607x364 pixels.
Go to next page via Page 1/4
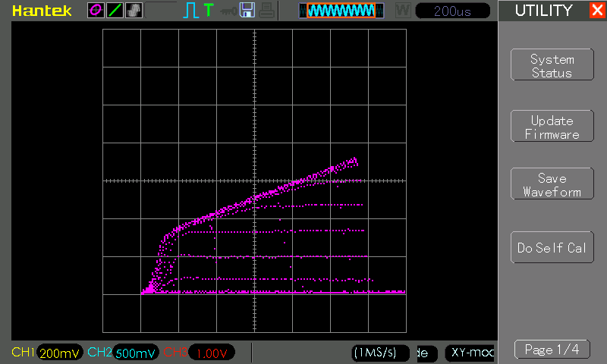point(552,350)
